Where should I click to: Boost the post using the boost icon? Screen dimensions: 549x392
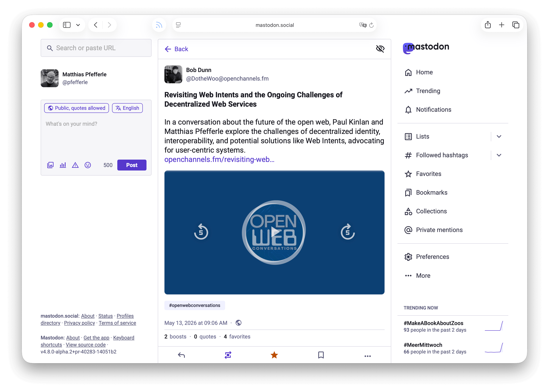228,355
